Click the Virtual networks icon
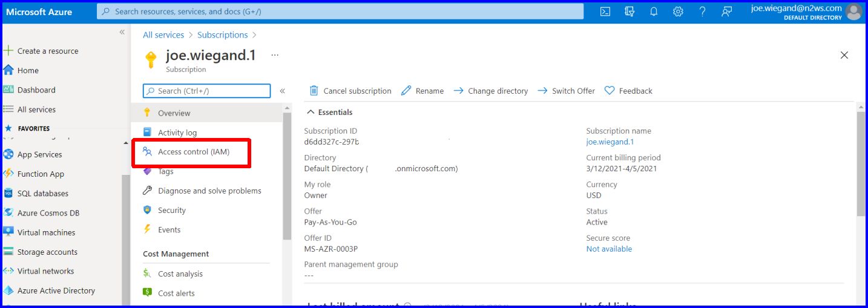The image size is (868, 308). [8, 271]
